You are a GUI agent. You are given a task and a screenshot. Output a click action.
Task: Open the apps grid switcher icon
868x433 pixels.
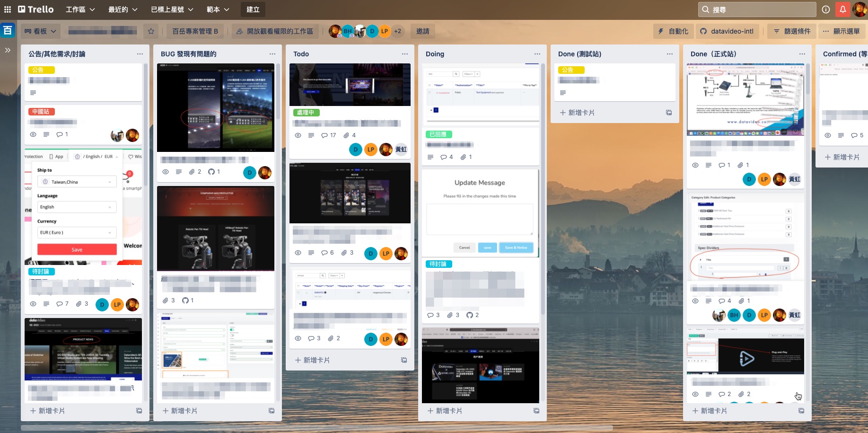pos(8,9)
